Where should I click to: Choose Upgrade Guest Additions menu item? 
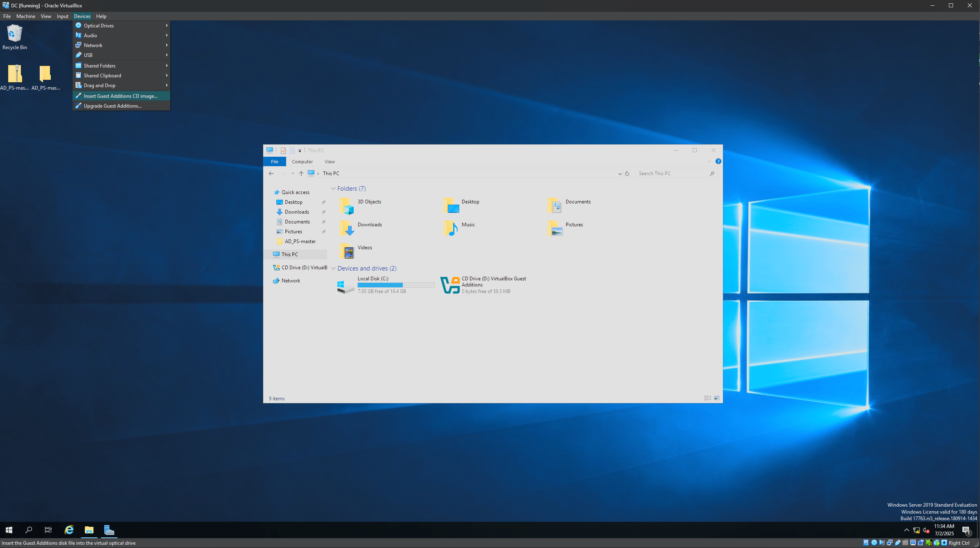[x=122, y=106]
